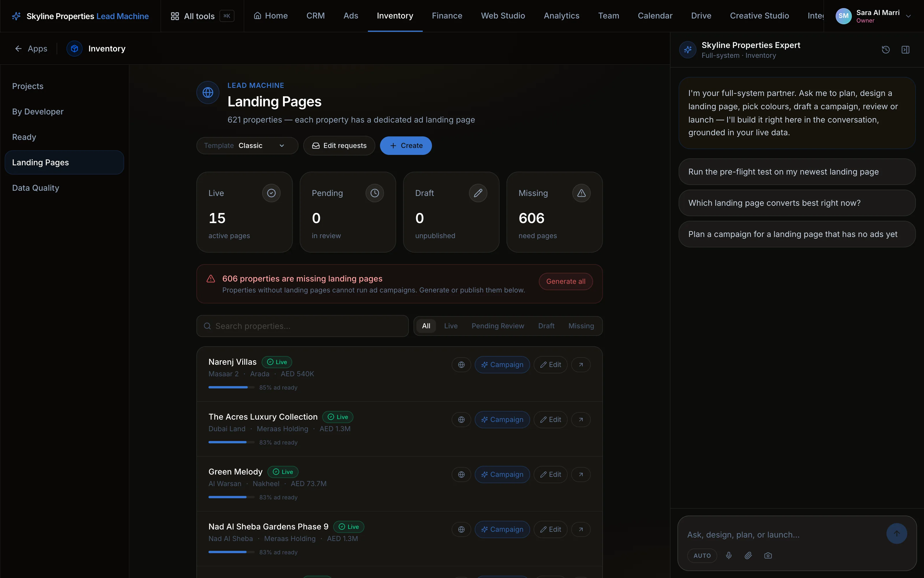Expand Sara Al Marri account menu
The height and width of the screenshot is (578, 924).
[873, 16]
